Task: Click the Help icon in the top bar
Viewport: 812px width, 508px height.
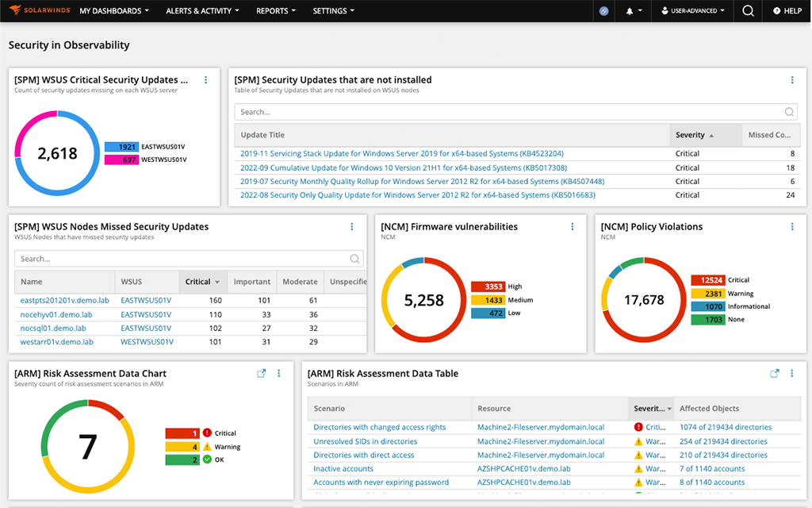Action: 787,11
